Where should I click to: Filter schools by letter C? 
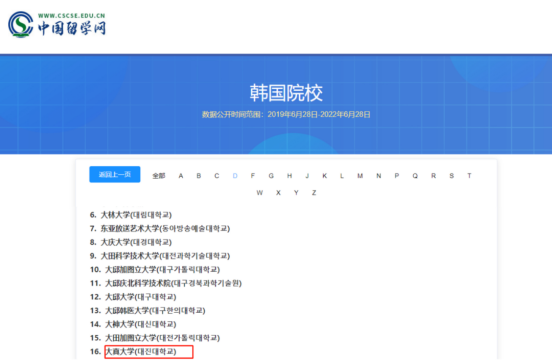(x=217, y=176)
